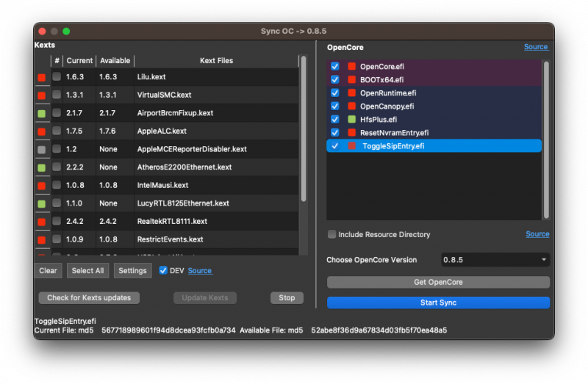Click the red status square for BOOTx64.efi
The image size is (588, 384).
(x=351, y=80)
